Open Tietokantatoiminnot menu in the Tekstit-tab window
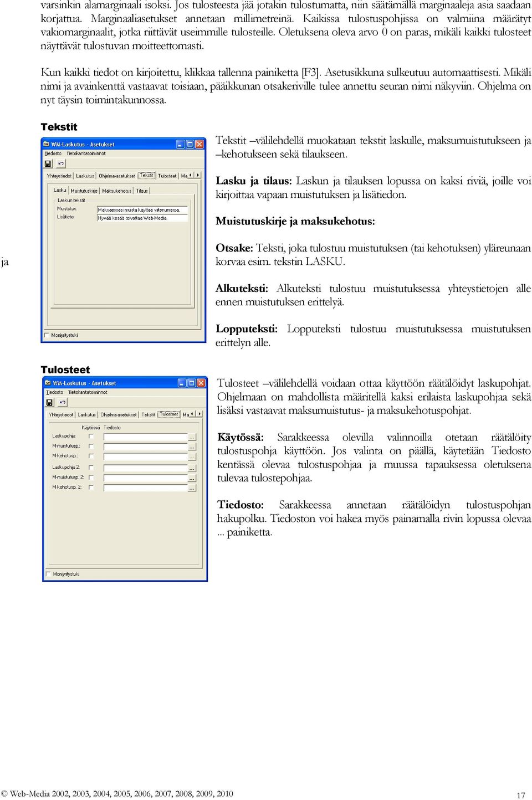 86,153
